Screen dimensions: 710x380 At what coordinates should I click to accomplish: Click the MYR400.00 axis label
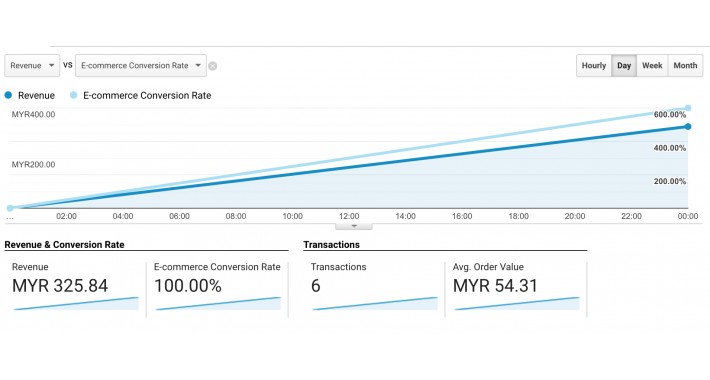[34, 115]
